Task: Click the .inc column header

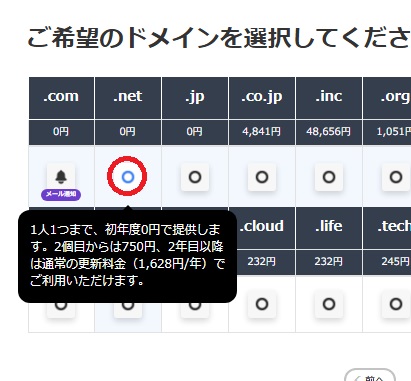Action: (329, 98)
